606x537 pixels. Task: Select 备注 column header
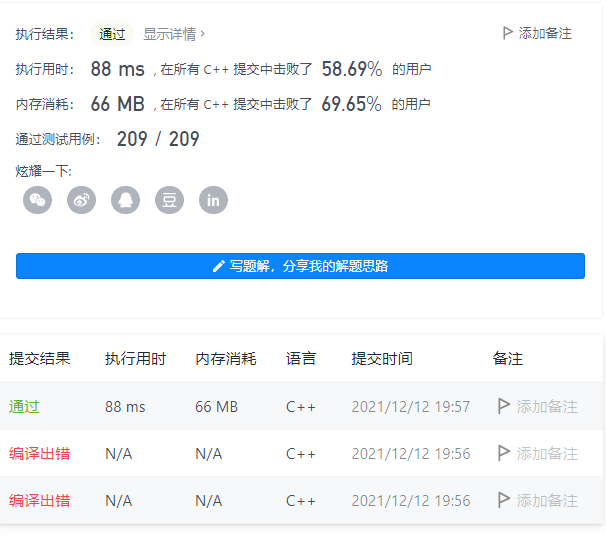click(x=508, y=358)
